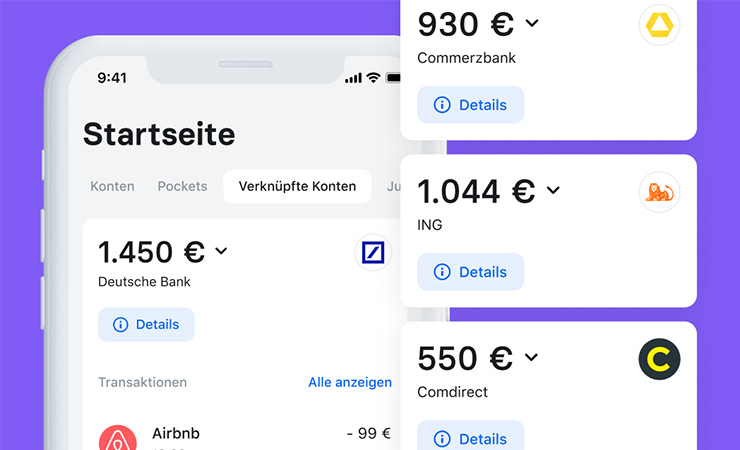Click the Alle anzeigen link
Image resolution: width=740 pixels, height=450 pixels.
point(350,382)
